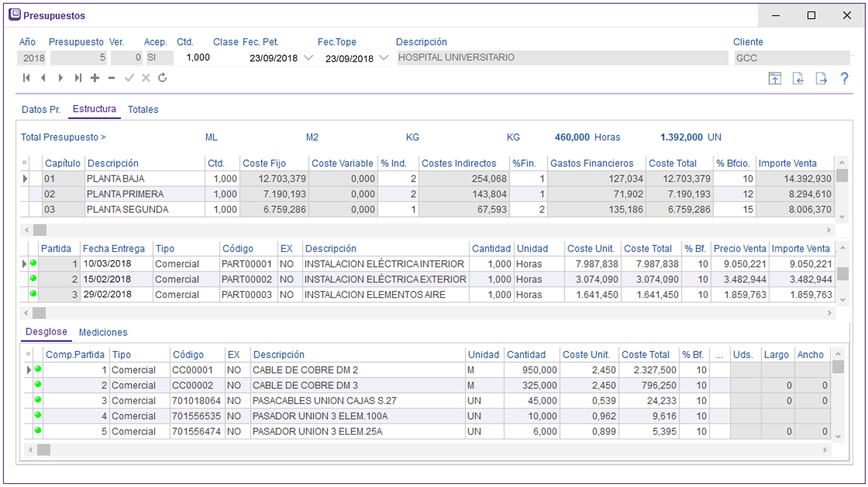Click the Ctd. input field showing 1,000

coord(198,58)
